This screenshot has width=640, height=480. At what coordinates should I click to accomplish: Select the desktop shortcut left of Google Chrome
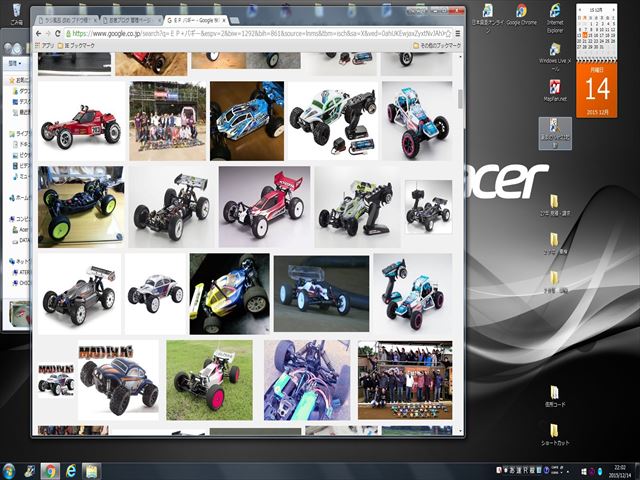pyautogui.click(x=488, y=18)
